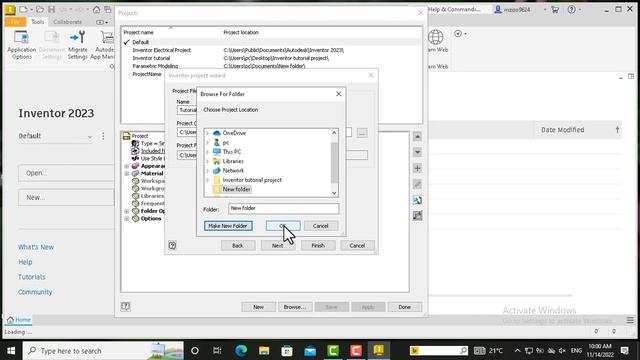Select OneDrive cloud icon in folder tree
This screenshot has width=640, height=360.
(x=217, y=133)
